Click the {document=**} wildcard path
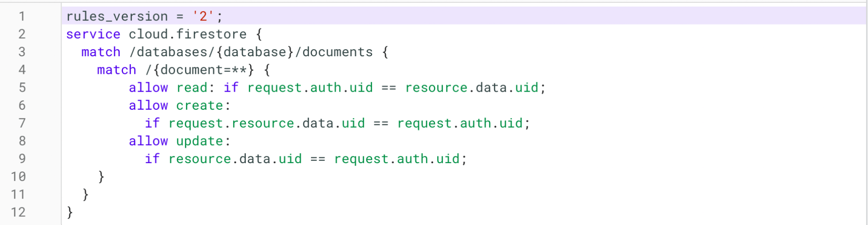This screenshot has height=225, width=868. point(203,70)
